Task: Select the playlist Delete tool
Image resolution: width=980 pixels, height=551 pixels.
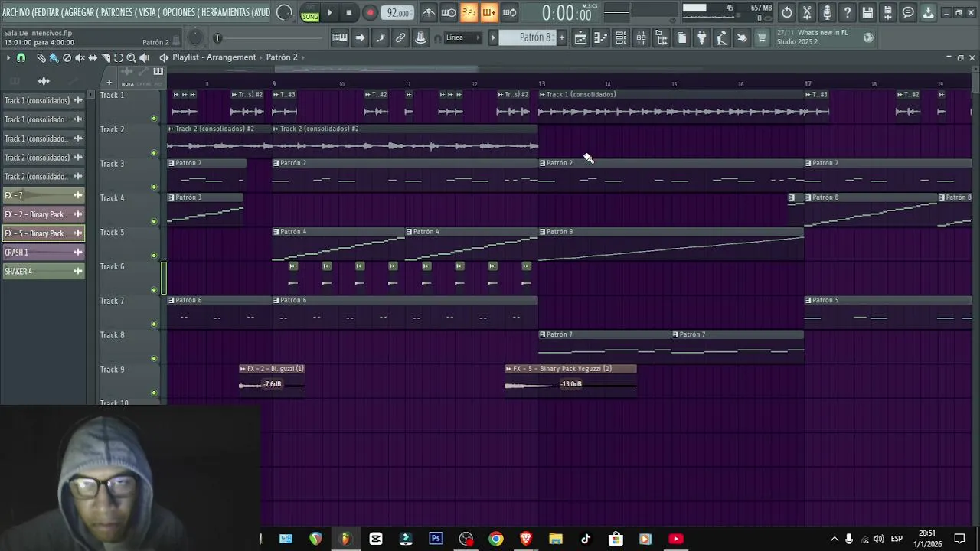Action: (67, 58)
